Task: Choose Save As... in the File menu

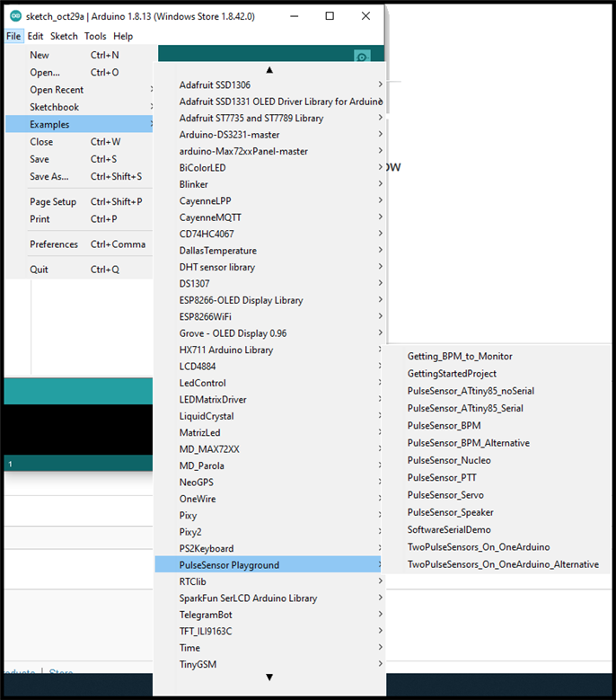Action: coord(79,176)
